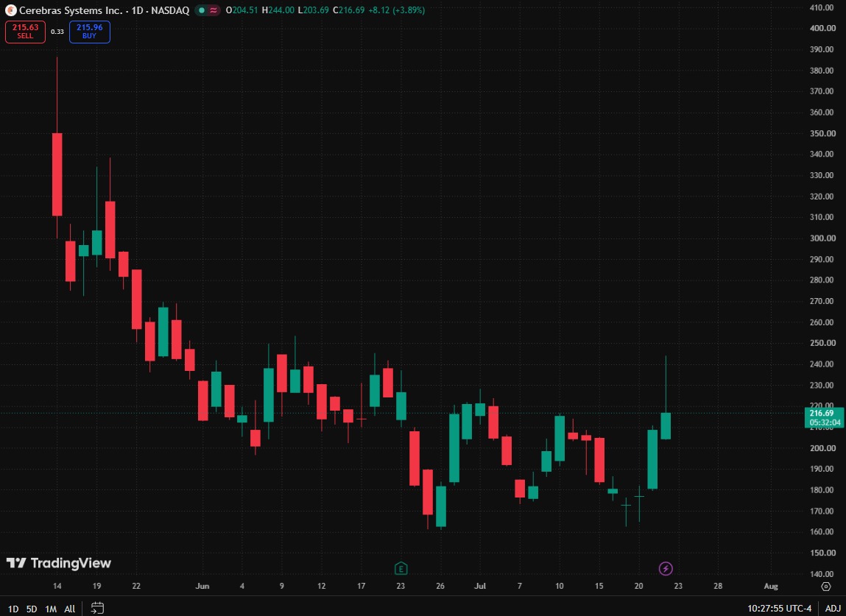Viewport: 846px width, 616px height.
Task: Open the timezone menu showing UTC-4
Action: click(x=779, y=609)
